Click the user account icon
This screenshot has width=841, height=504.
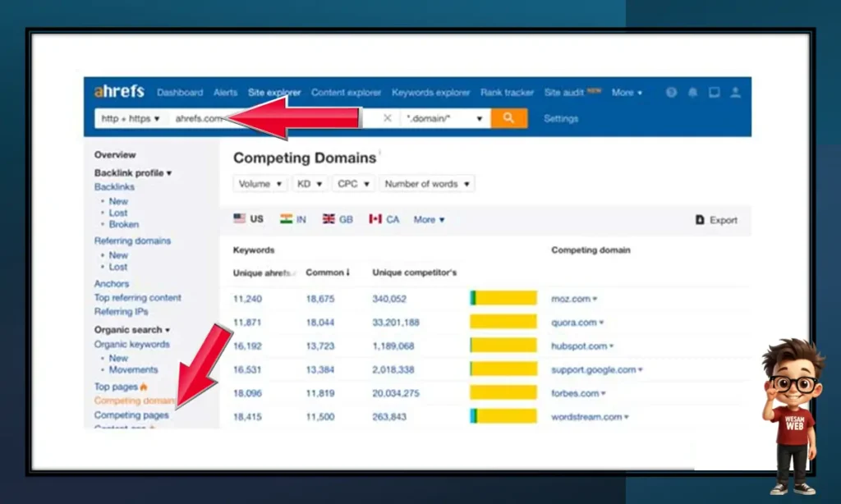(x=735, y=93)
